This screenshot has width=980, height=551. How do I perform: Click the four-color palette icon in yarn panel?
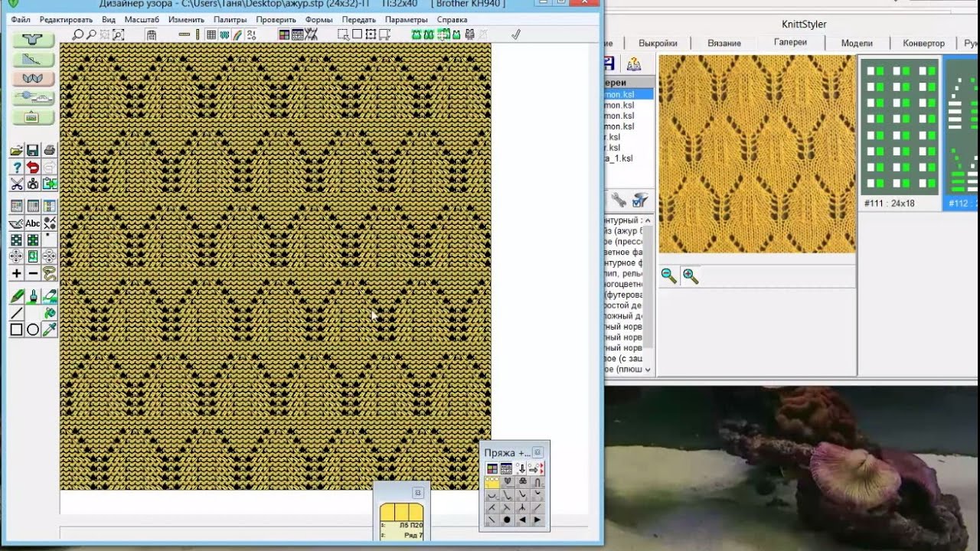(492, 468)
